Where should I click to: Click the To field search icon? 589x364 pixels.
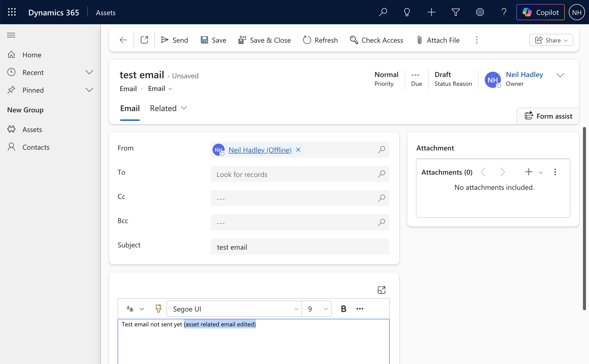[381, 174]
